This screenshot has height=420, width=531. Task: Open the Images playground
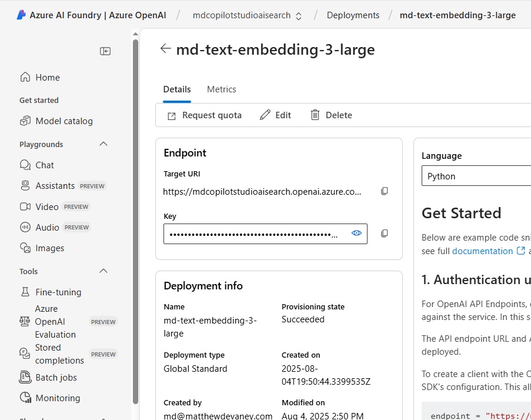point(50,248)
